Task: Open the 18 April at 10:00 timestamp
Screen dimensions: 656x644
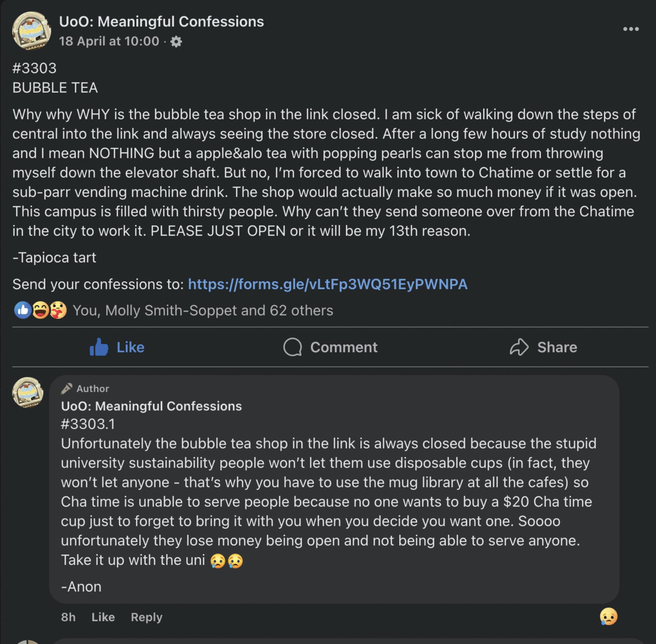Action: (x=109, y=41)
